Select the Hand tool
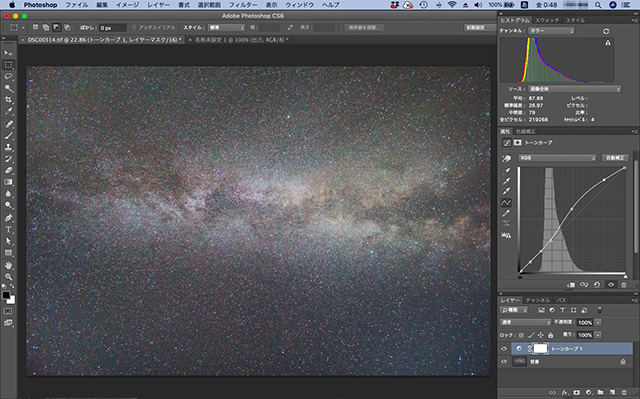640x399 pixels. tap(8, 265)
